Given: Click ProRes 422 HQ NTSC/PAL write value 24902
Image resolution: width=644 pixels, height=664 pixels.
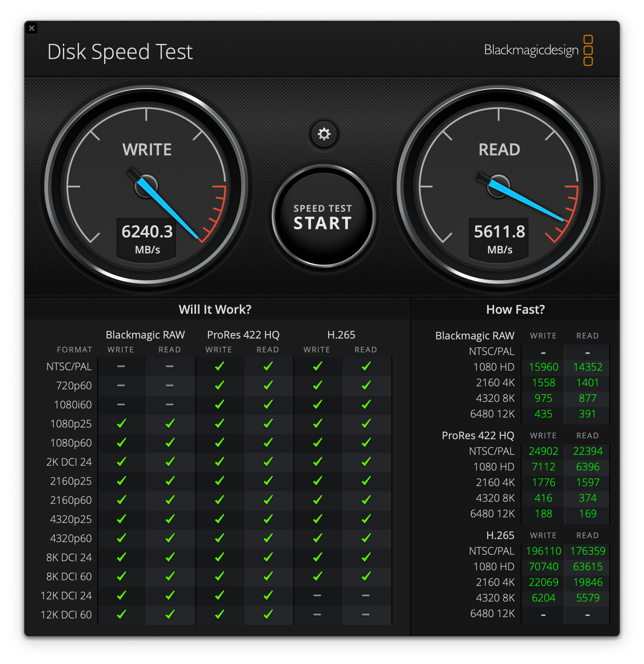Looking at the screenshot, I should pos(543,451).
